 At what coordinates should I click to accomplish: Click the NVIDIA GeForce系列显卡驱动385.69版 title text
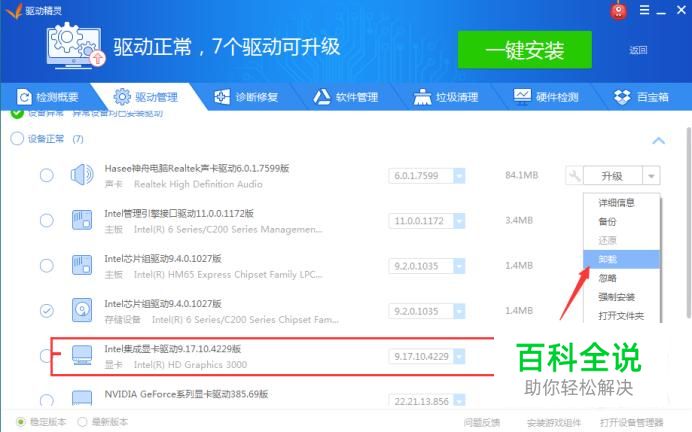tap(186, 394)
